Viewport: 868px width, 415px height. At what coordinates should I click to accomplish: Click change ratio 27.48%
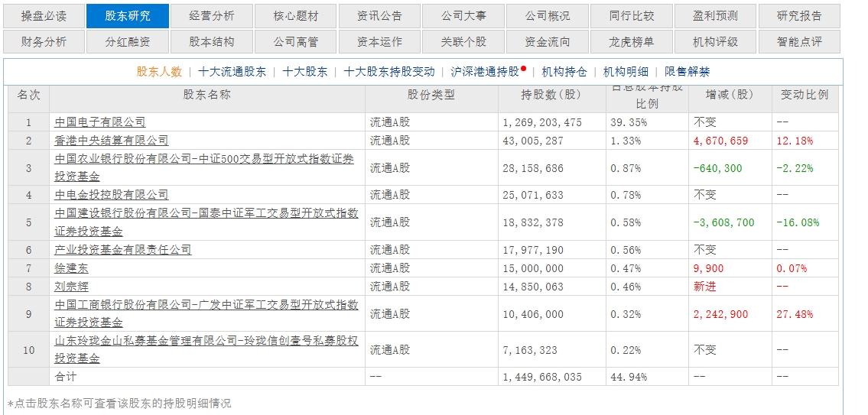[x=795, y=314]
